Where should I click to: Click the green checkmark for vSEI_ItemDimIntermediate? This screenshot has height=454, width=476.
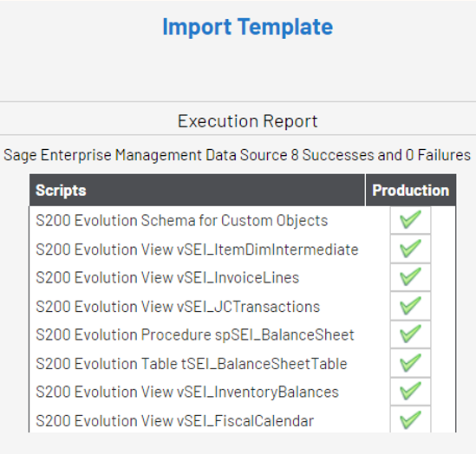(410, 249)
